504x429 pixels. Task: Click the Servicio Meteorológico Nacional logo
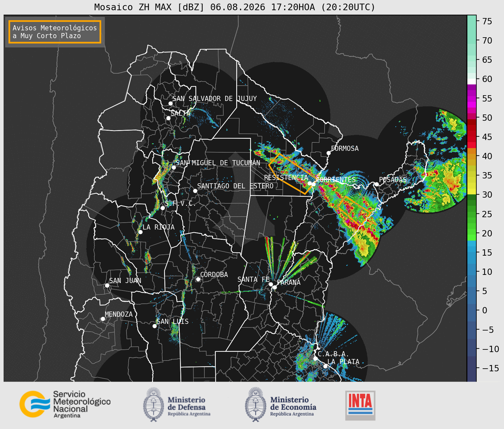(65, 404)
